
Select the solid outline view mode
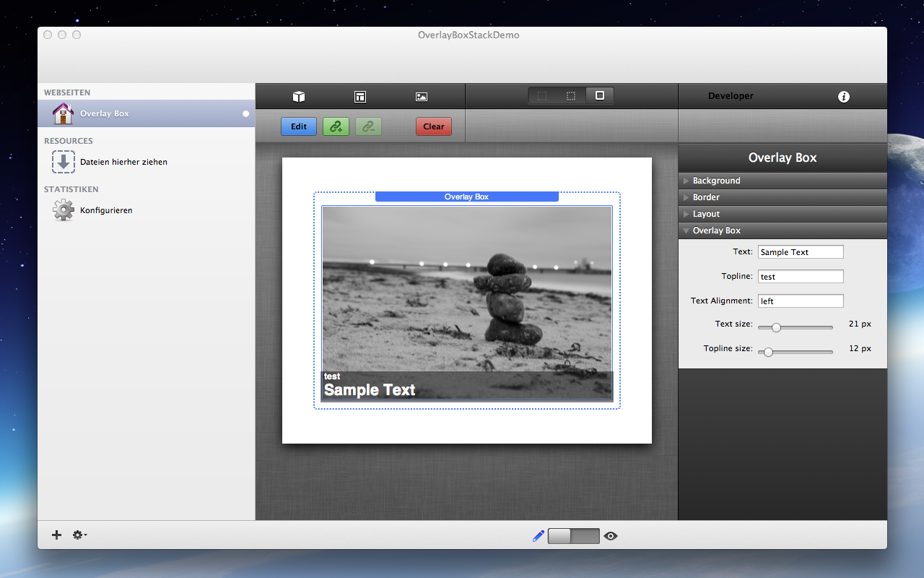[600, 95]
